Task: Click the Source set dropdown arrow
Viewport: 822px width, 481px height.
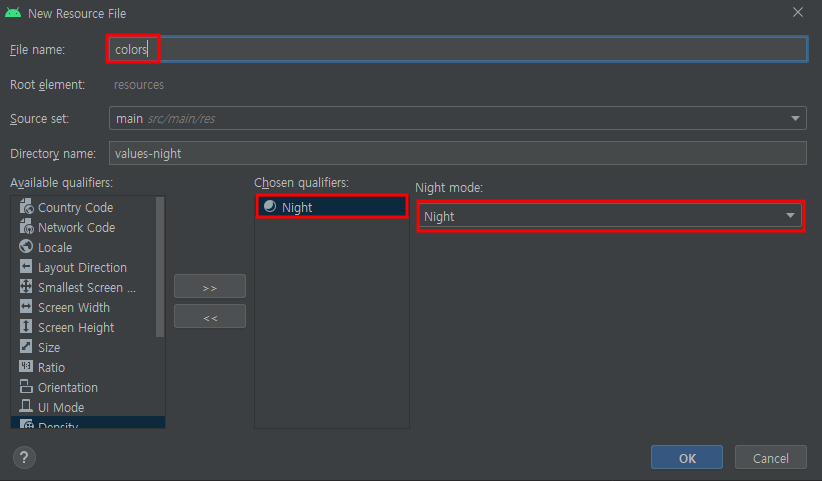Action: coord(795,118)
